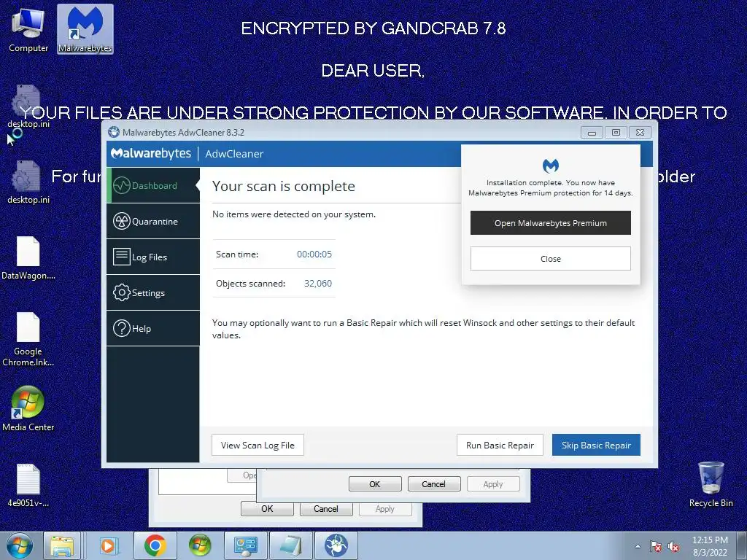Viewport: 747px width, 560px height.
Task: Click View Scan Log File button
Action: (258, 445)
